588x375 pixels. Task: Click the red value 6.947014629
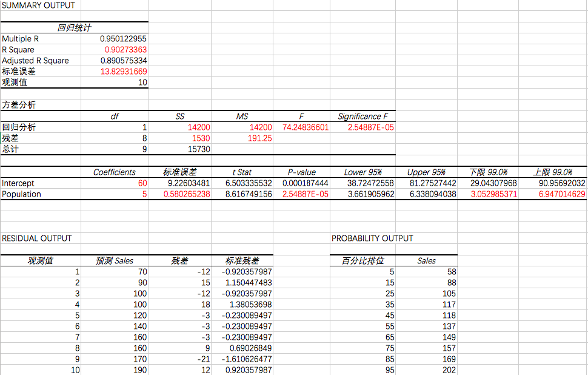pyautogui.click(x=562, y=194)
